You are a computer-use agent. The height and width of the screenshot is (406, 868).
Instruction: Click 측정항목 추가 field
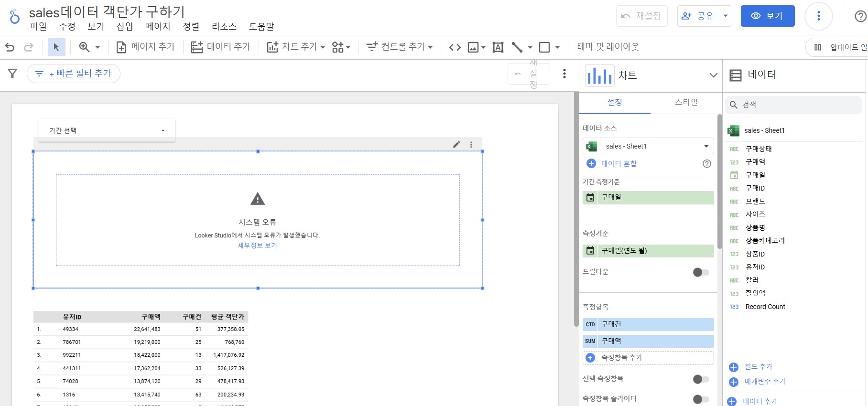(648, 358)
